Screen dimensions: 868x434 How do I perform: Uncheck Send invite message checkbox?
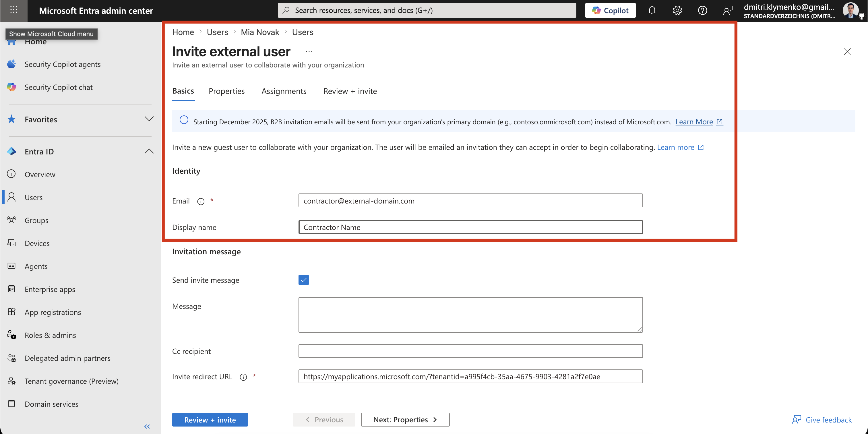click(304, 280)
